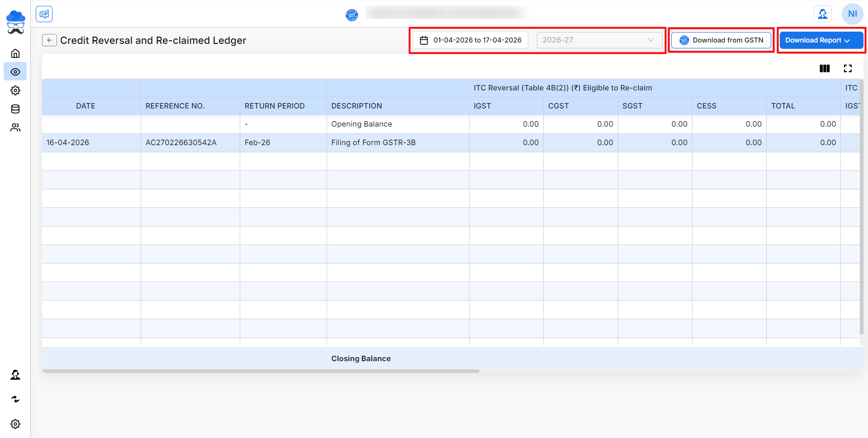
Task: Click the sync arrows icon in sidebar
Action: tap(15, 399)
